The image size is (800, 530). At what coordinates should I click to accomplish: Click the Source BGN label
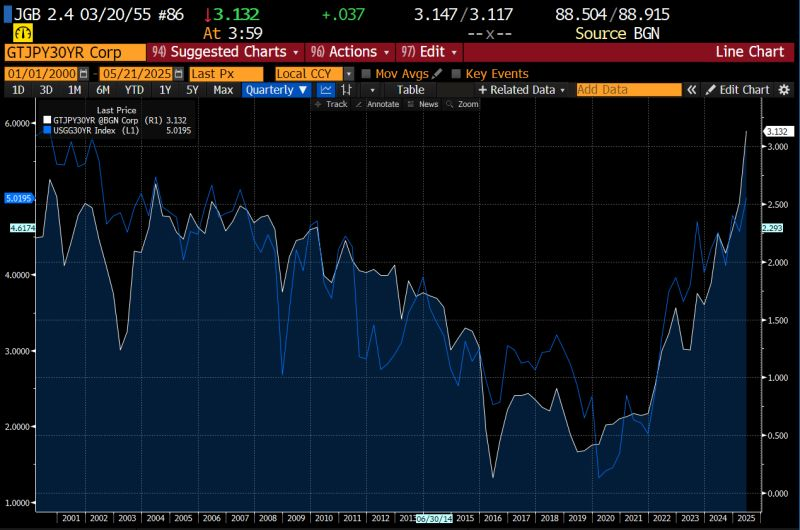[x=617, y=34]
